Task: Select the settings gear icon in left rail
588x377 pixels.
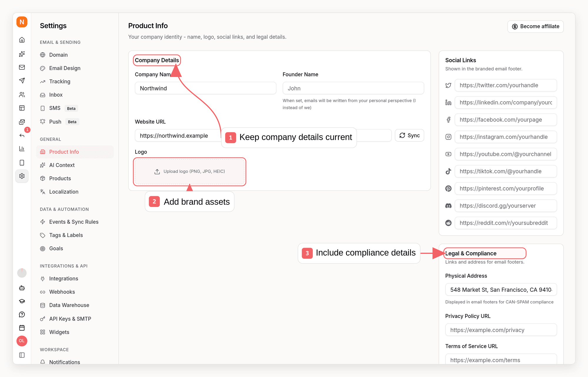Action: click(x=22, y=176)
